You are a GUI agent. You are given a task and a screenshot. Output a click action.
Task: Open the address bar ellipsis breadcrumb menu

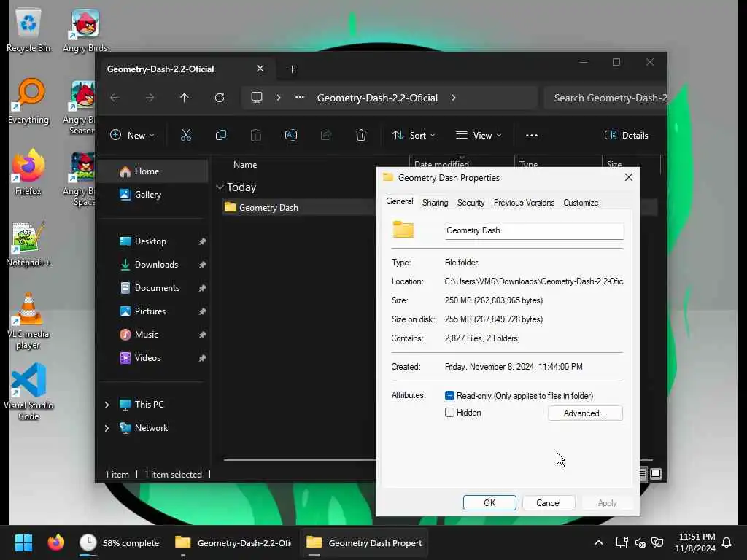click(x=300, y=98)
